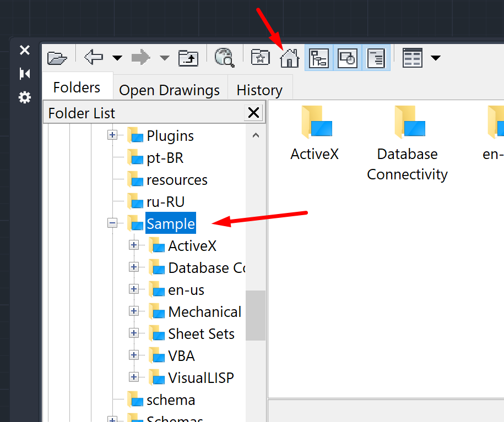Open the Back history dropdown
The width and height of the screenshot is (504, 422).
[x=116, y=57]
